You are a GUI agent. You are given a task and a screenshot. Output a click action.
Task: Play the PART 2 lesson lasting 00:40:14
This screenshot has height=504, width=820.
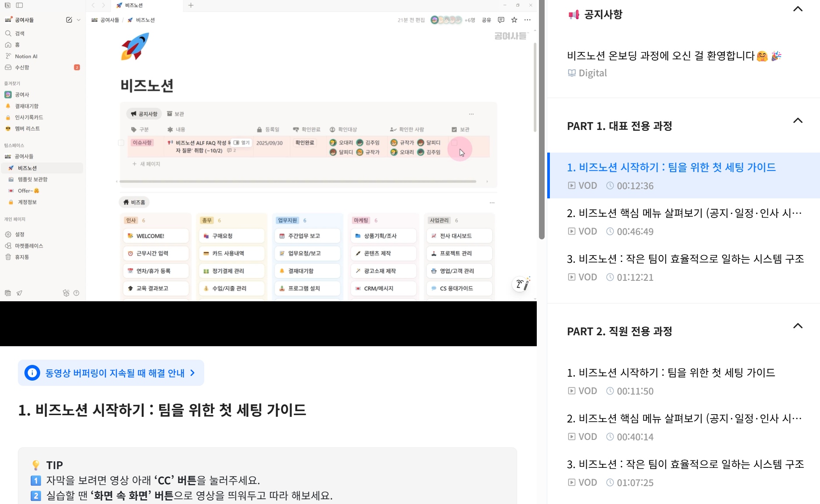pyautogui.click(x=684, y=427)
